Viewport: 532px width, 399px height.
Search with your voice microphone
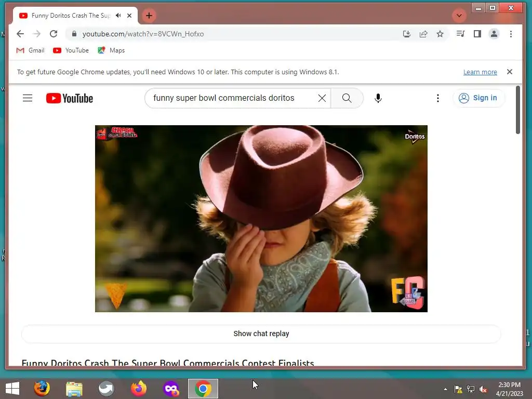point(378,98)
